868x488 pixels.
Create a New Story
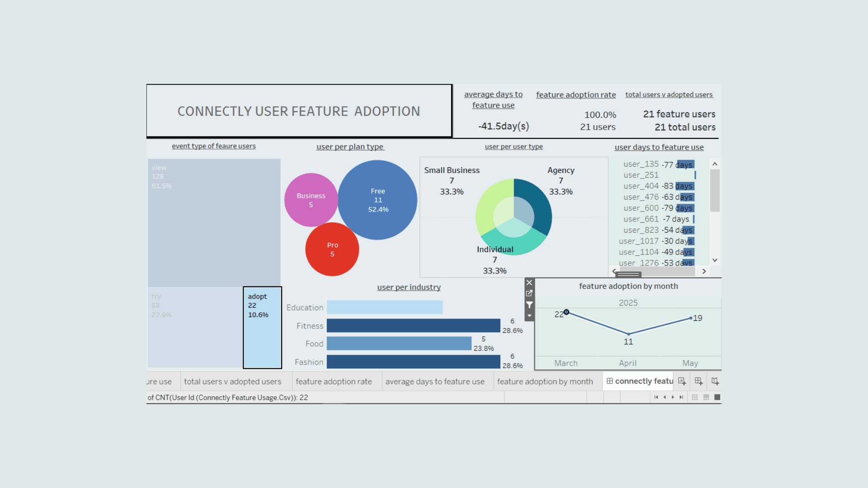click(715, 381)
